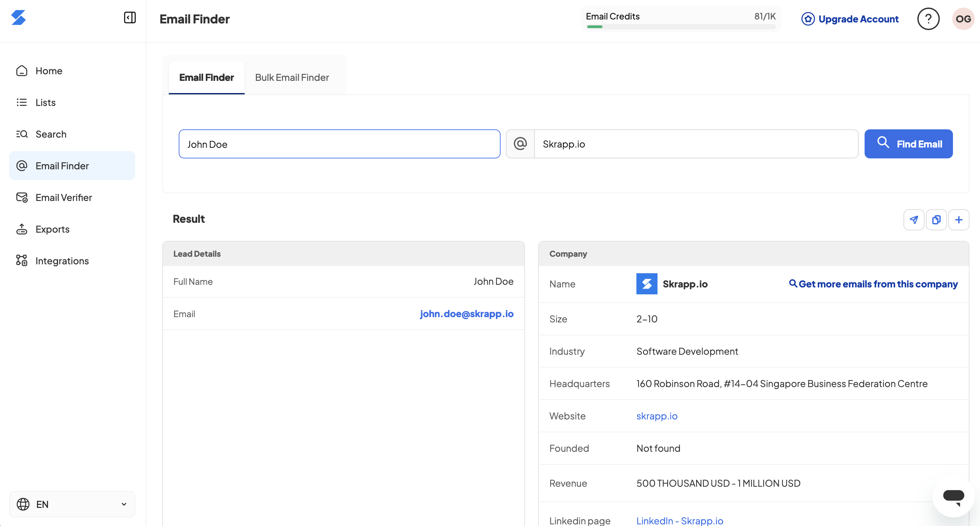Open the skrapp.io website link
Viewport: 980px width, 526px height.
point(657,416)
